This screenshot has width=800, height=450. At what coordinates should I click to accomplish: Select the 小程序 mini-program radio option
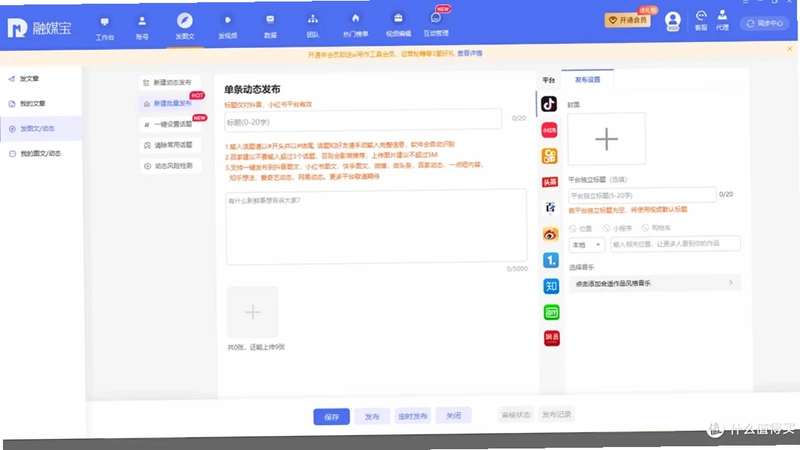click(617, 228)
